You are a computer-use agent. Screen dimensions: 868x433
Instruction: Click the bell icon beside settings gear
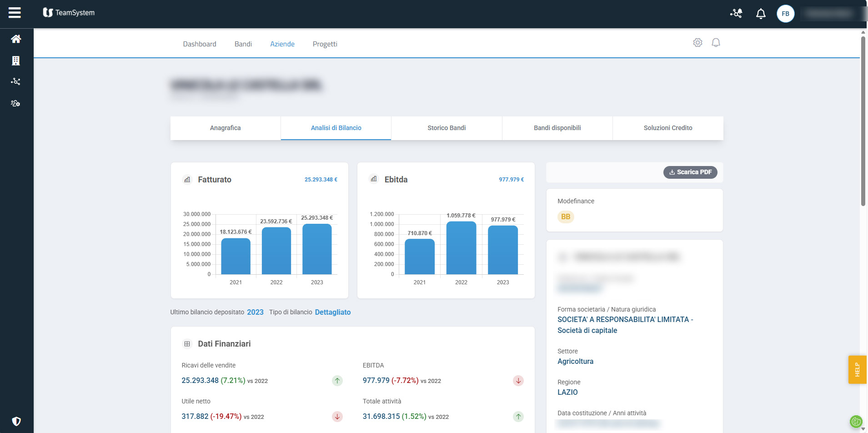point(716,43)
